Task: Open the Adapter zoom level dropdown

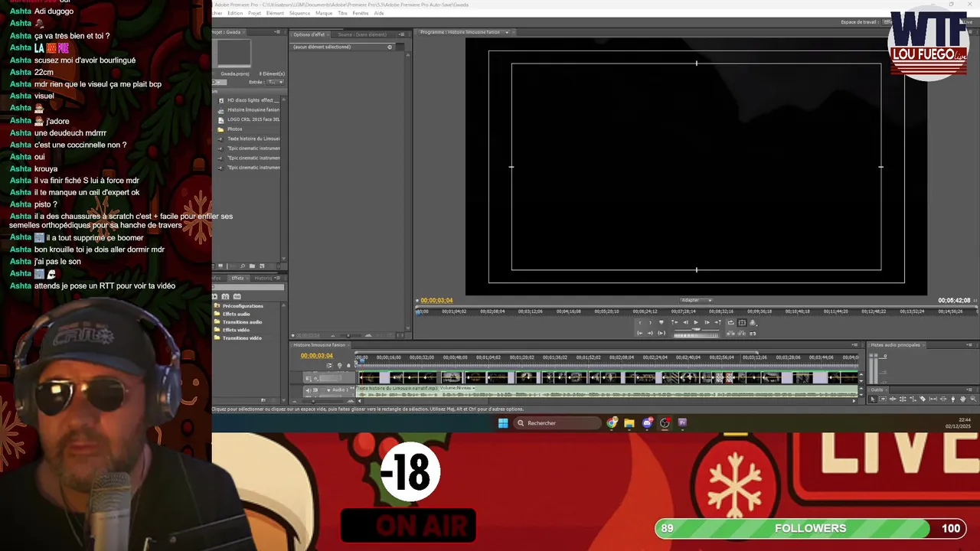Action: (696, 300)
